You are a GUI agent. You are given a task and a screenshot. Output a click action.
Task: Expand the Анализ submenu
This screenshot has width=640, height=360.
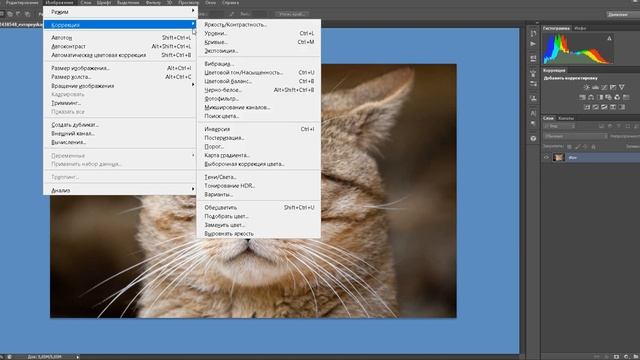click(120, 190)
